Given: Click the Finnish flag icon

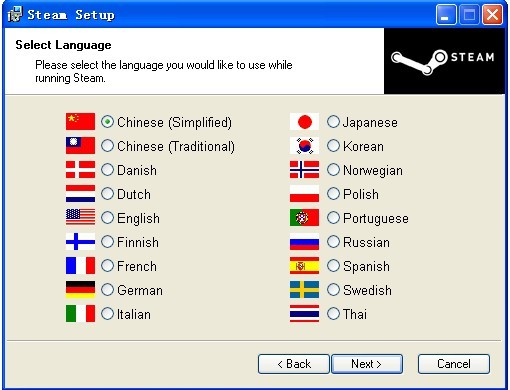Looking at the screenshot, I should pyautogui.click(x=80, y=241).
